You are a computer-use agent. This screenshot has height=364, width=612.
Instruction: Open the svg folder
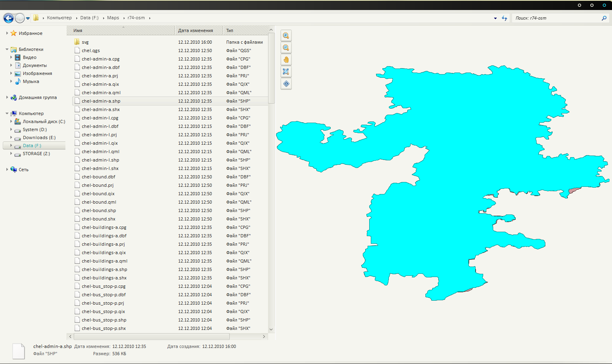point(85,42)
